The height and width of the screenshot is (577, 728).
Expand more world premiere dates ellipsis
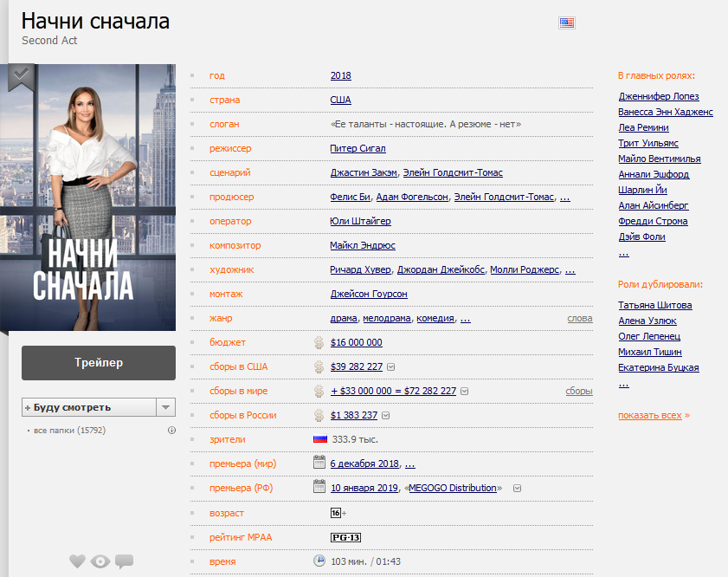(410, 464)
